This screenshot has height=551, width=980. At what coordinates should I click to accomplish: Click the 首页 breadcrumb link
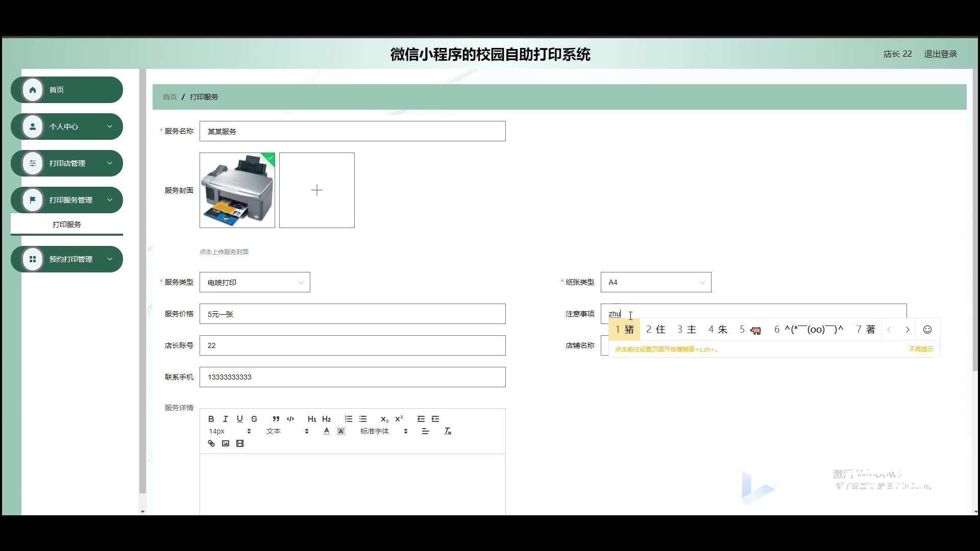point(170,97)
